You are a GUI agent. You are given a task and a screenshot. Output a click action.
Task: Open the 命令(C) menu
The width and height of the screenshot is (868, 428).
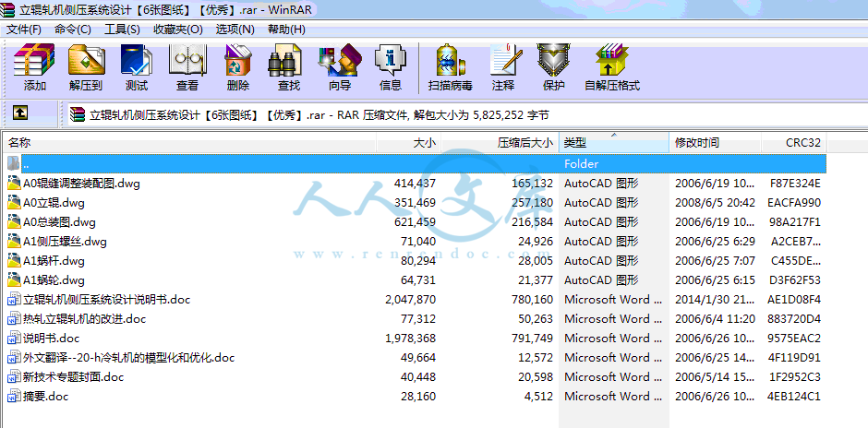[x=73, y=30]
